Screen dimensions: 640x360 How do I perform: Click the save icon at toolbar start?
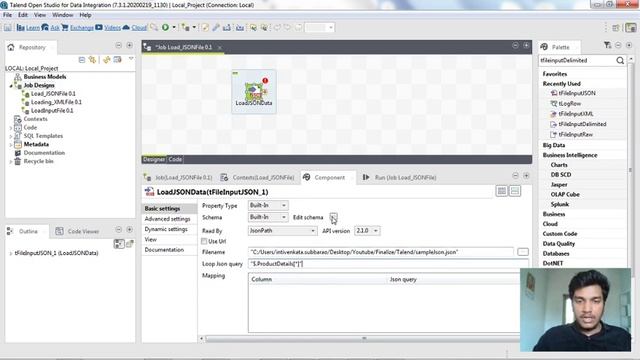8,27
